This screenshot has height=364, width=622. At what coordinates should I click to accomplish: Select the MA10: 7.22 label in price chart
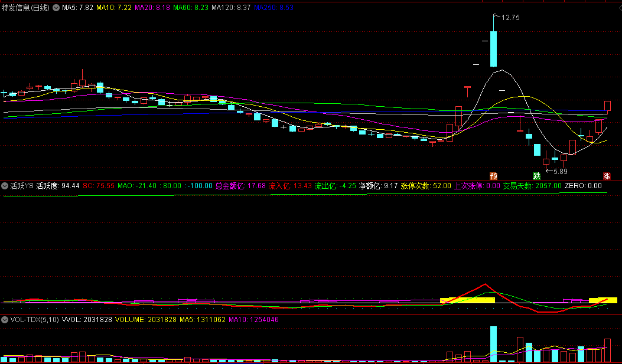pyautogui.click(x=114, y=8)
